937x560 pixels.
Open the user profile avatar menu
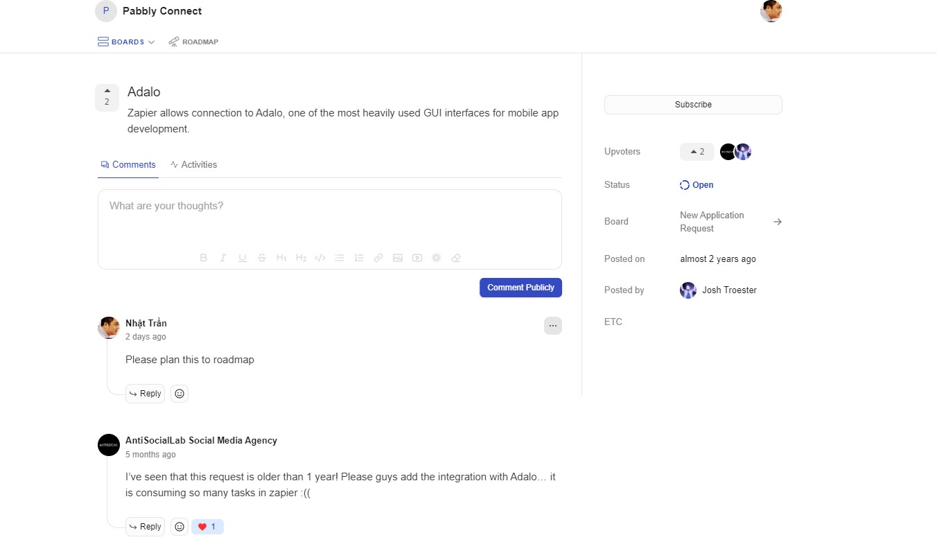click(771, 11)
